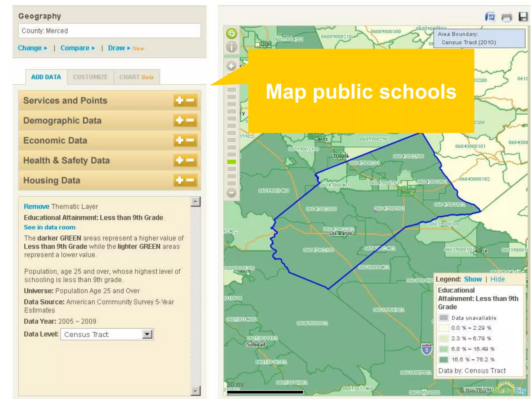Expand Health & Safety Data with plus
Image resolution: width=532 pixels, height=399 pixels.
pyautogui.click(x=180, y=160)
